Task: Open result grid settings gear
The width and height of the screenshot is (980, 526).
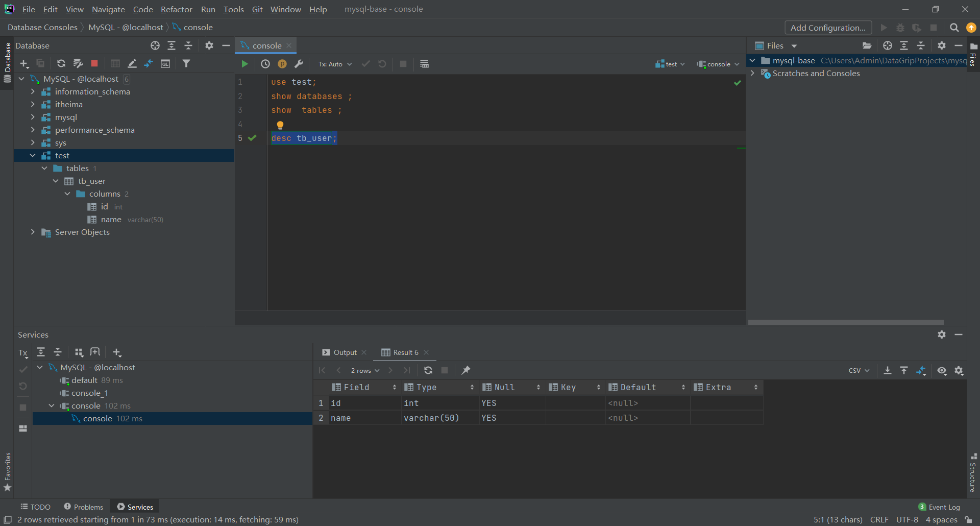Action: click(x=959, y=371)
